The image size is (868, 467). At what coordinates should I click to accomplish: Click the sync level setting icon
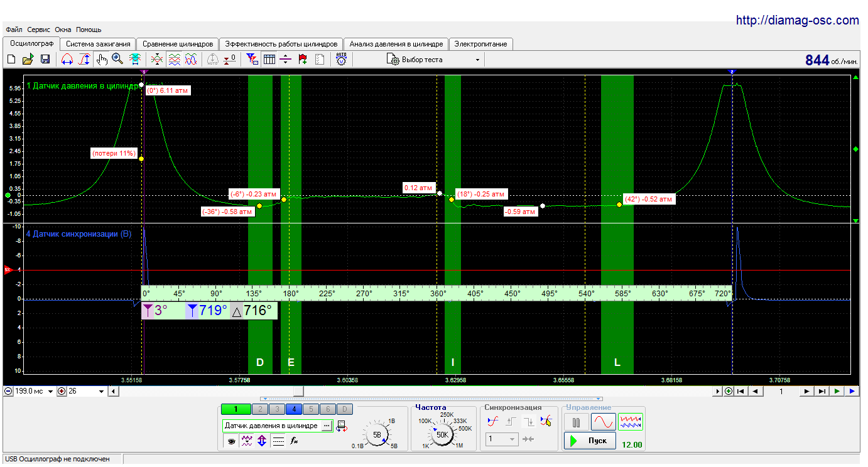pos(492,421)
